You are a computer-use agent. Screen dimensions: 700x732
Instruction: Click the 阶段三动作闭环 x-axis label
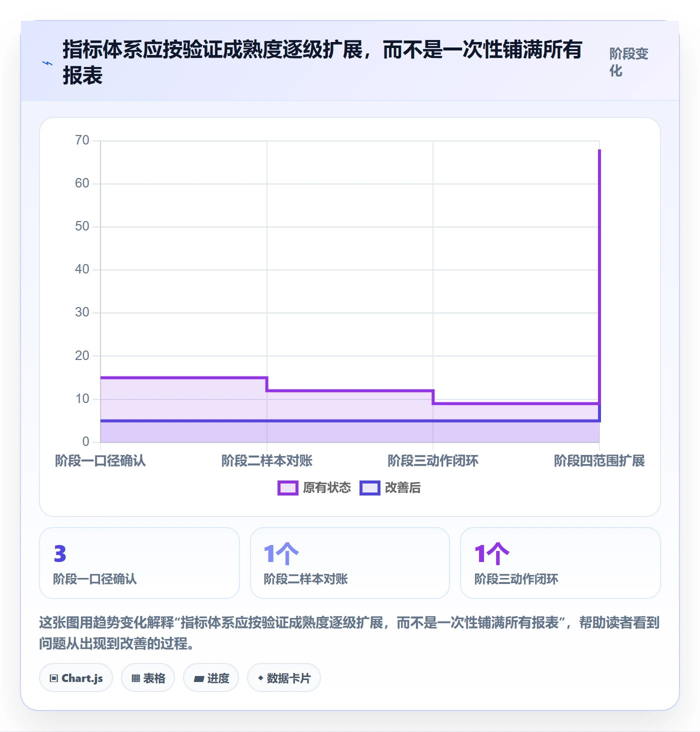[433, 460]
